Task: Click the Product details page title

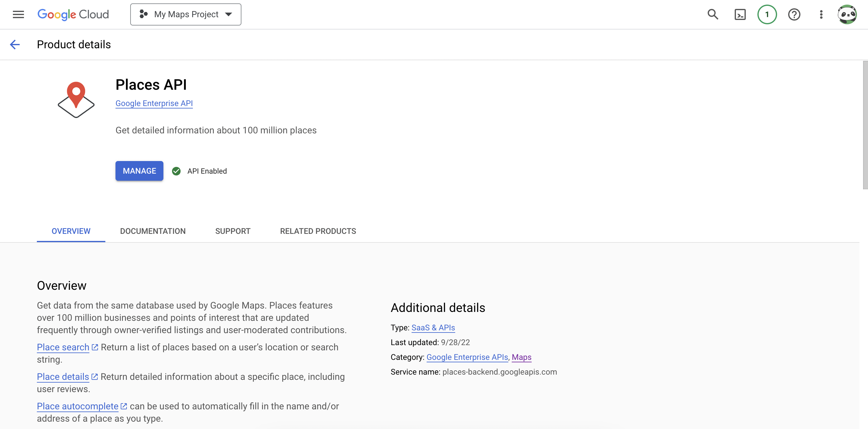Action: [x=74, y=45]
